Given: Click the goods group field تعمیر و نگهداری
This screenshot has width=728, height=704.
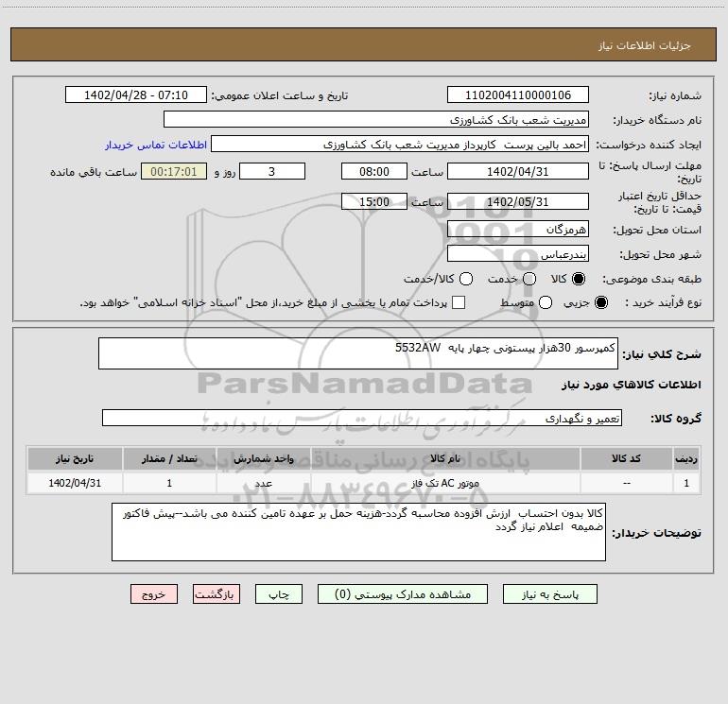Looking at the screenshot, I should pos(362,418).
